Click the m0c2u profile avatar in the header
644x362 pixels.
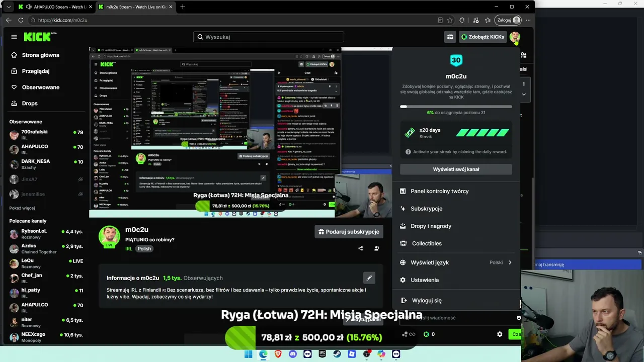[x=514, y=37]
